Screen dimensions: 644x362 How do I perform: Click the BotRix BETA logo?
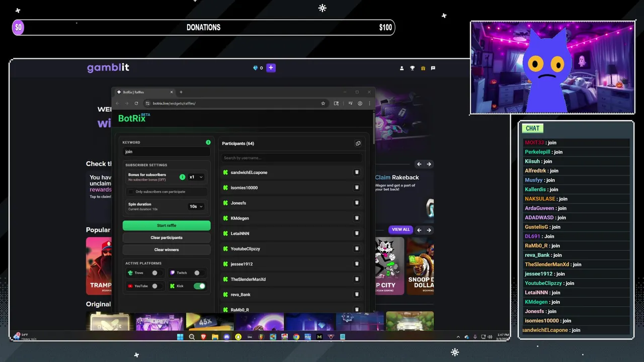coord(134,118)
